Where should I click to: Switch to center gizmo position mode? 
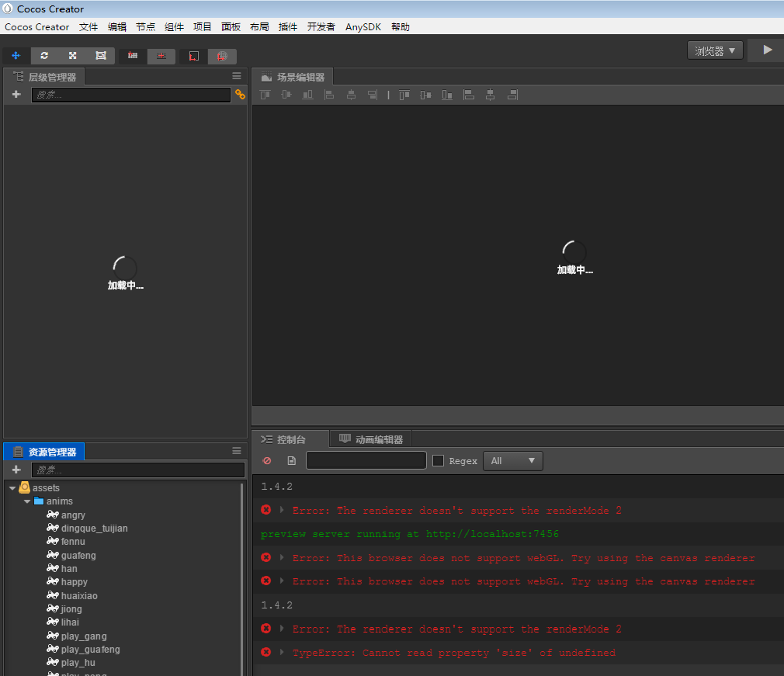(x=161, y=56)
